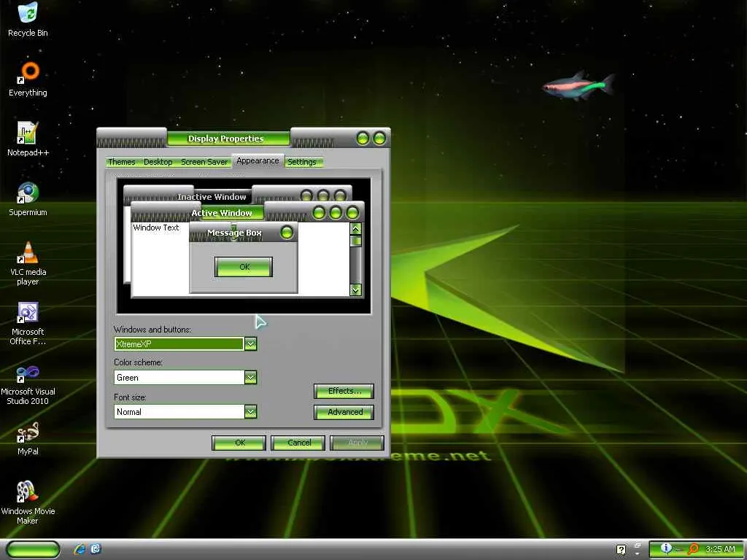Screen dimensions: 747x560
Task: Select the Appearance tab
Action: click(258, 161)
